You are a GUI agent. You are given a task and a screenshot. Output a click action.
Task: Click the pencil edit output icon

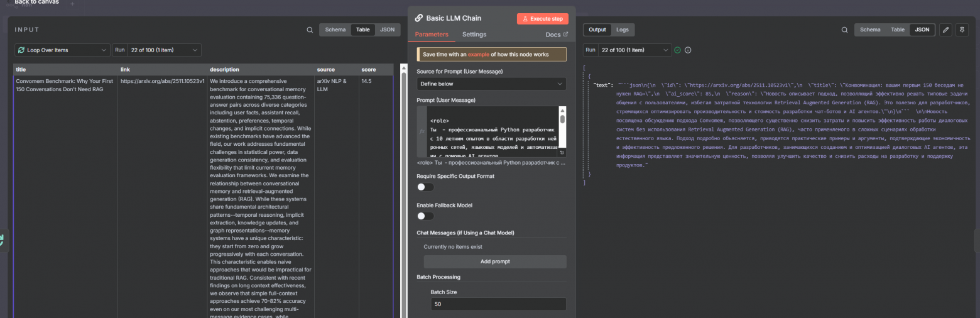(947, 30)
